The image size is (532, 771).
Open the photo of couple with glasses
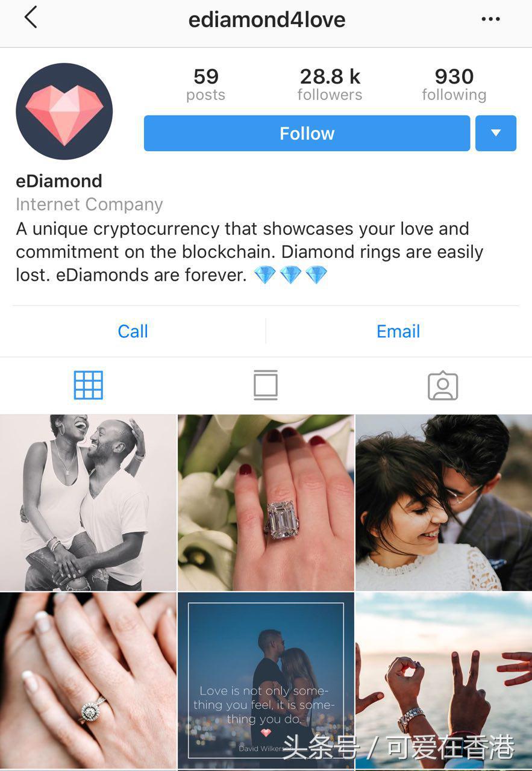pyautogui.click(x=444, y=502)
